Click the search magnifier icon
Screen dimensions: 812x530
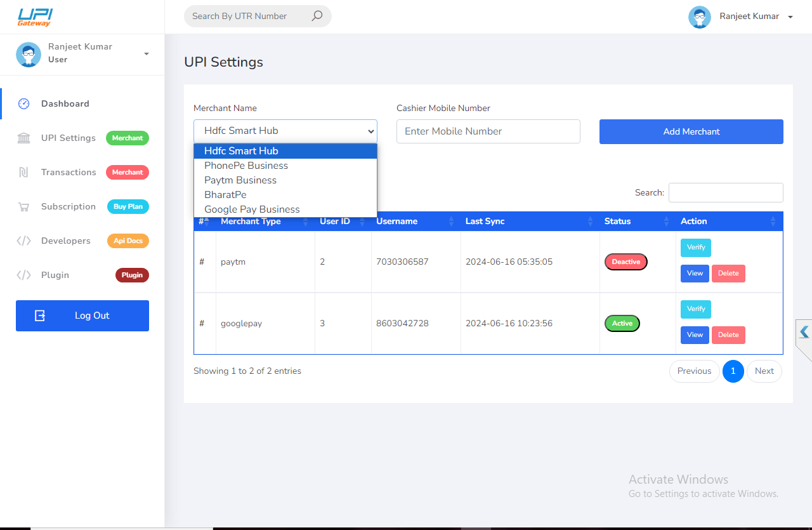[317, 16]
